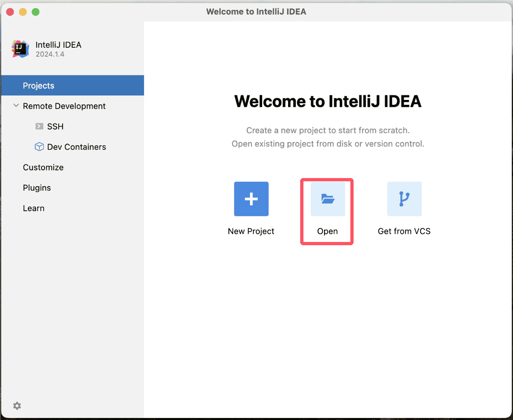The width and height of the screenshot is (513, 420).
Task: Click the Get from VCS label
Action: [x=404, y=231]
